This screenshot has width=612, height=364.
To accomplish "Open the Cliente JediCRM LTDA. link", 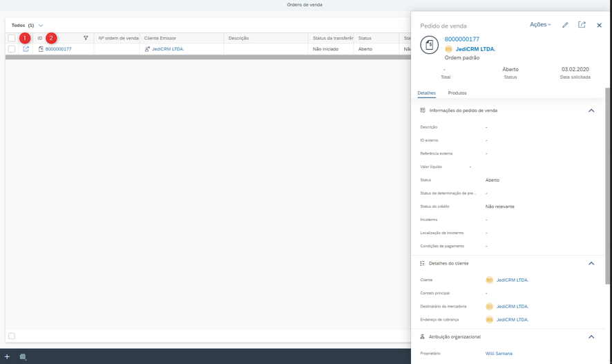I will click(512, 280).
